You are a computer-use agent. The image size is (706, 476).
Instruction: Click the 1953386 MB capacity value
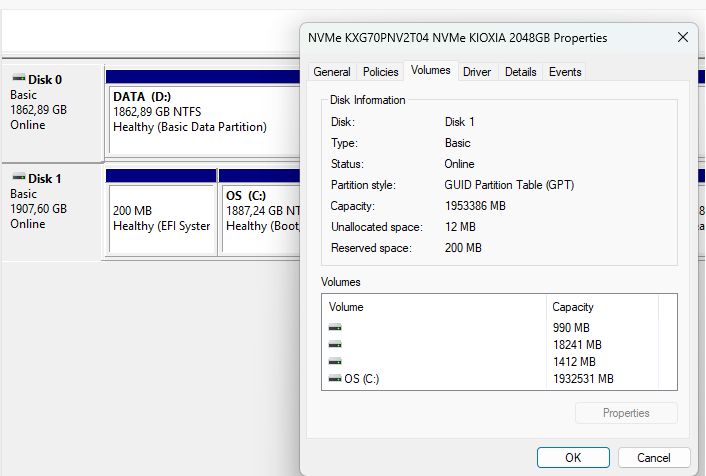click(x=475, y=206)
